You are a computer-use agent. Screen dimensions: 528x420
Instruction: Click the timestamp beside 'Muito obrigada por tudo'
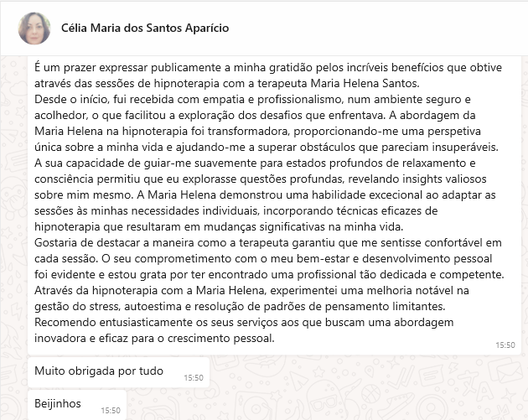[x=194, y=378]
